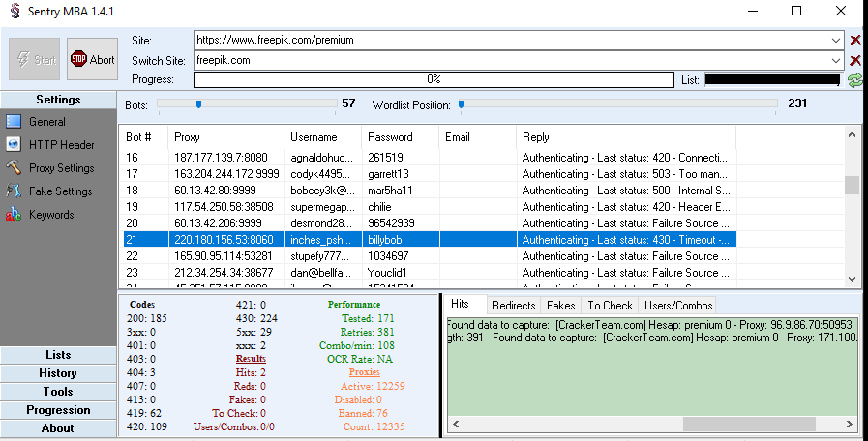Sort by the Username column header
The image size is (868, 441).
pyautogui.click(x=323, y=137)
